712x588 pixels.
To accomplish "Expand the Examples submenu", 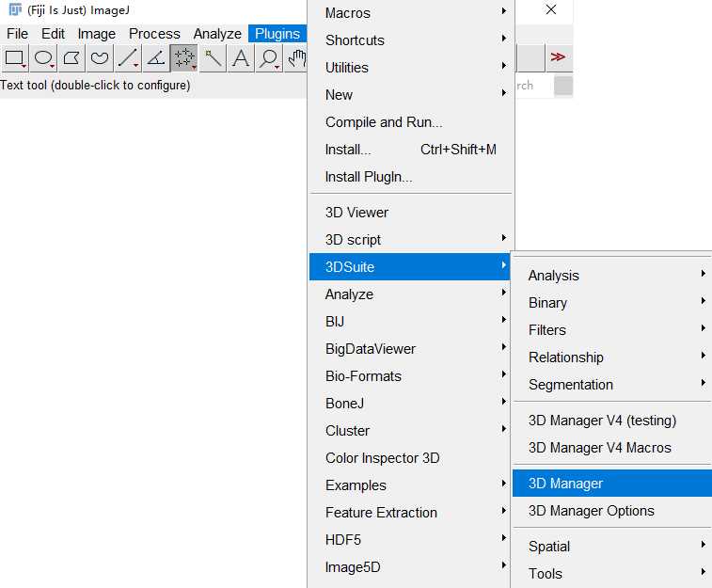I will 410,485.
